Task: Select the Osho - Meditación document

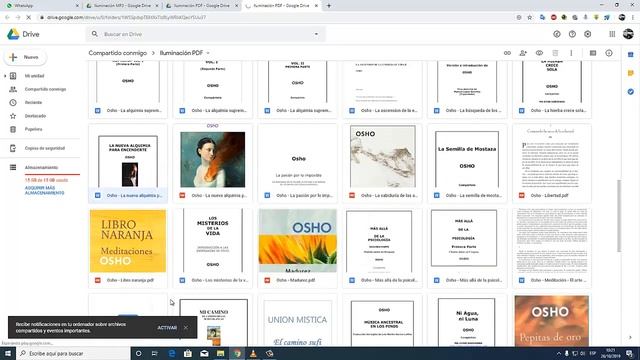Action: (552, 248)
